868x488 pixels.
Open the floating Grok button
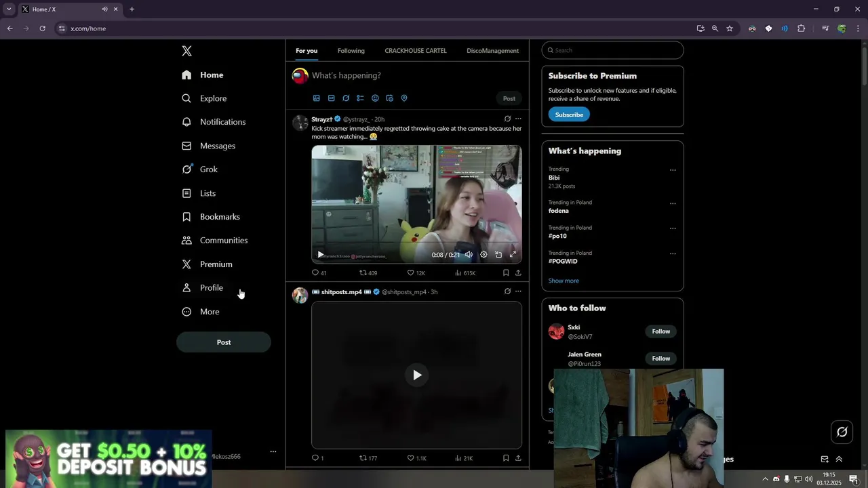pyautogui.click(x=842, y=432)
